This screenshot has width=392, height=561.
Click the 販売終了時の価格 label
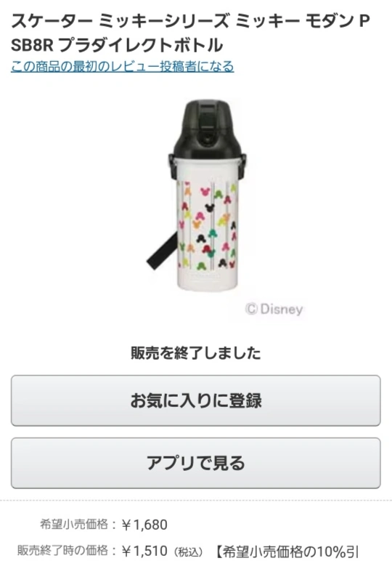62,550
